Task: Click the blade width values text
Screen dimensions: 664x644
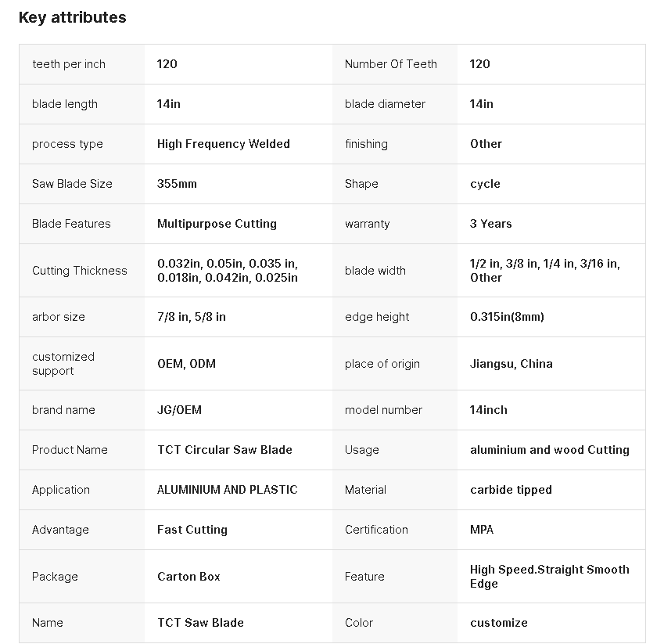Action: [544, 271]
